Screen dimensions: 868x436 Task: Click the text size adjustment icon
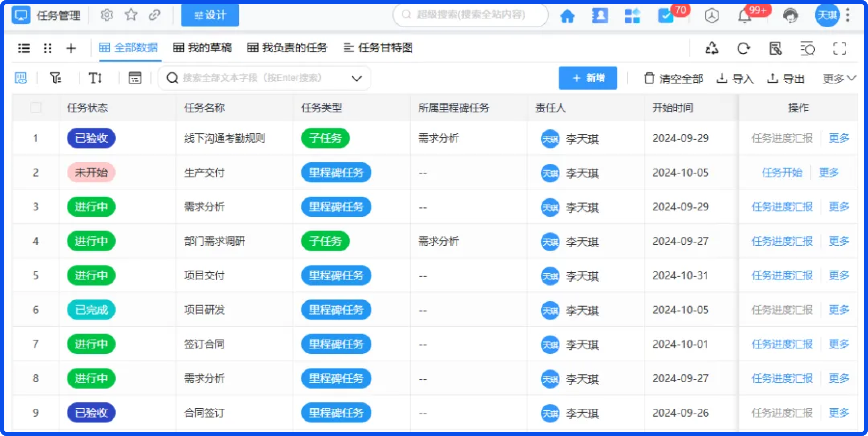click(x=95, y=78)
